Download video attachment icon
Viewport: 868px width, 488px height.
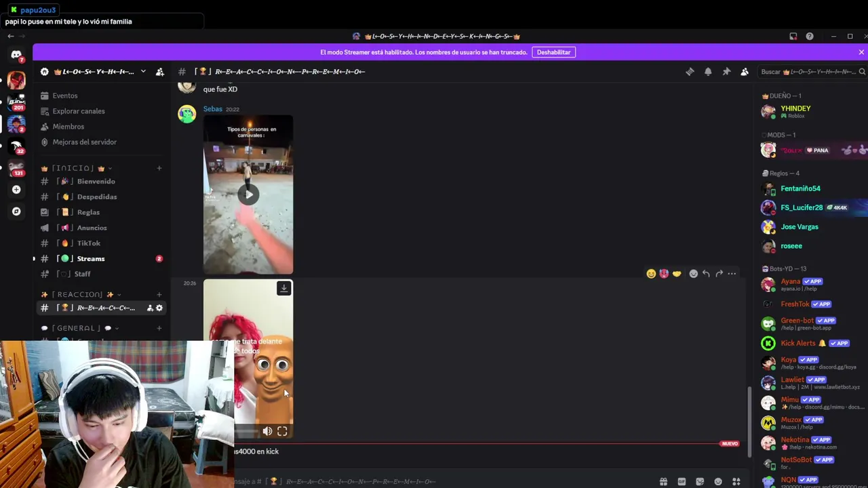tap(284, 289)
